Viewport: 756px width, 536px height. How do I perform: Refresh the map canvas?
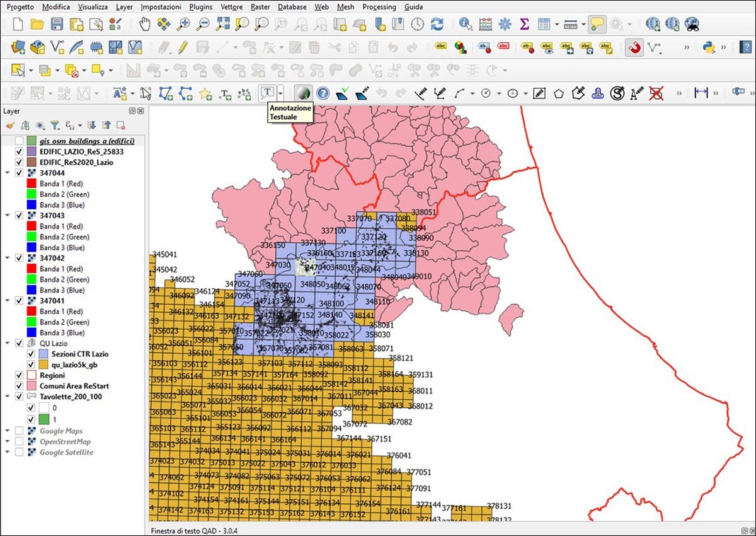(437, 24)
